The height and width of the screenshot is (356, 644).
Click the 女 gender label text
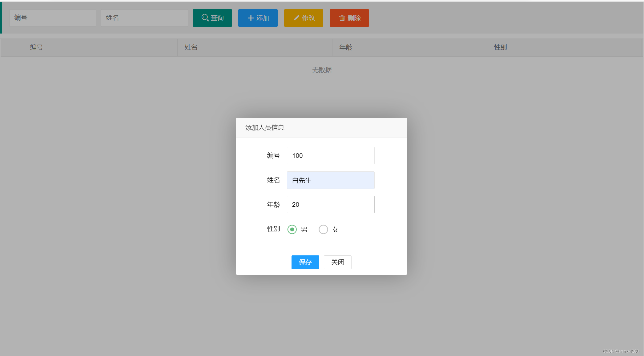click(x=335, y=230)
